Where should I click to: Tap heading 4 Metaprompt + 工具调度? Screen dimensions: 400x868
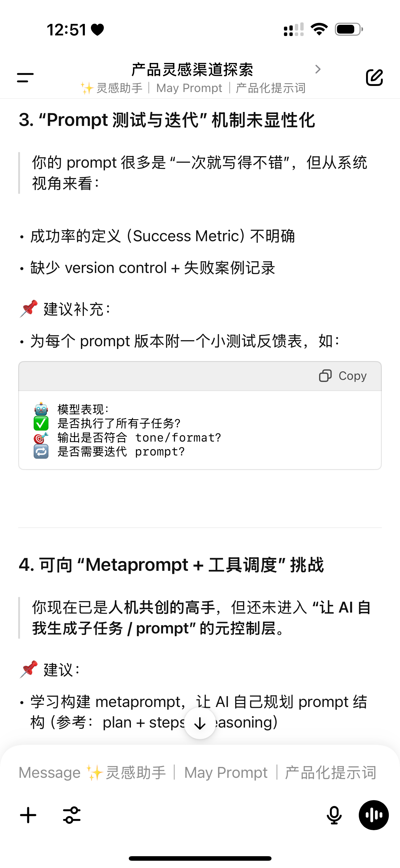[171, 565]
